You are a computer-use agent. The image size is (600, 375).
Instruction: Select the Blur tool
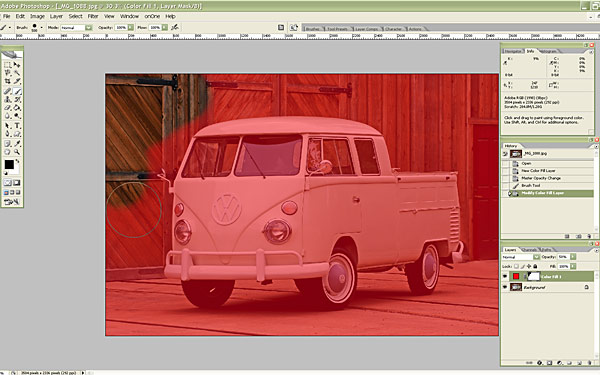[7, 116]
